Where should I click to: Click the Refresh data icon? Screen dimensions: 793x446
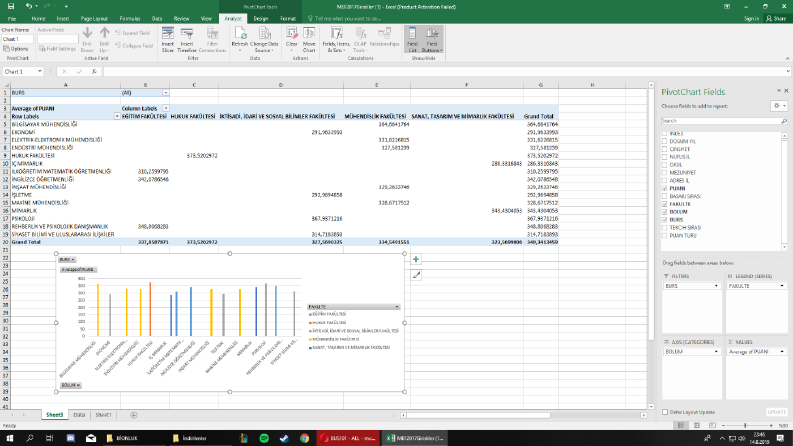(x=240, y=40)
